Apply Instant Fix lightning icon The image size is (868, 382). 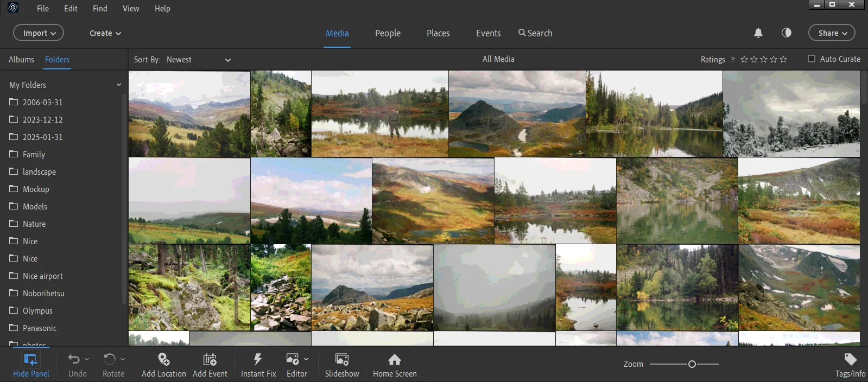258,359
